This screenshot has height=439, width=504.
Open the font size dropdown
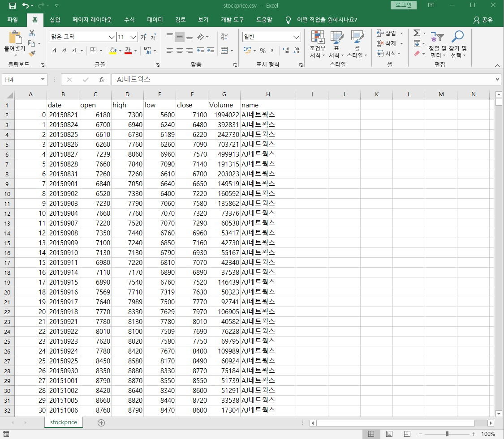134,37
